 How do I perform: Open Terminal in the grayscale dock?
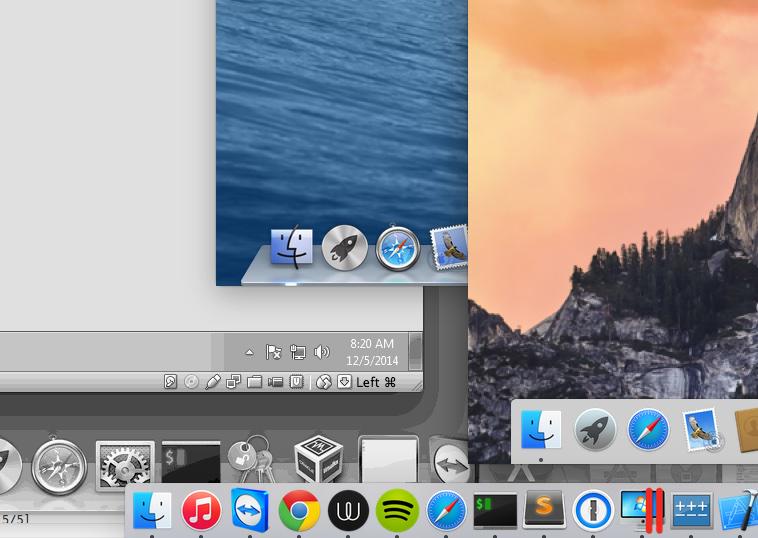pyautogui.click(x=191, y=463)
